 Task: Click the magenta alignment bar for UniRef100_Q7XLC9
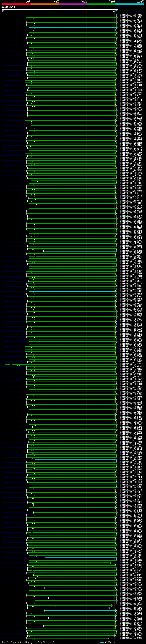72,603
